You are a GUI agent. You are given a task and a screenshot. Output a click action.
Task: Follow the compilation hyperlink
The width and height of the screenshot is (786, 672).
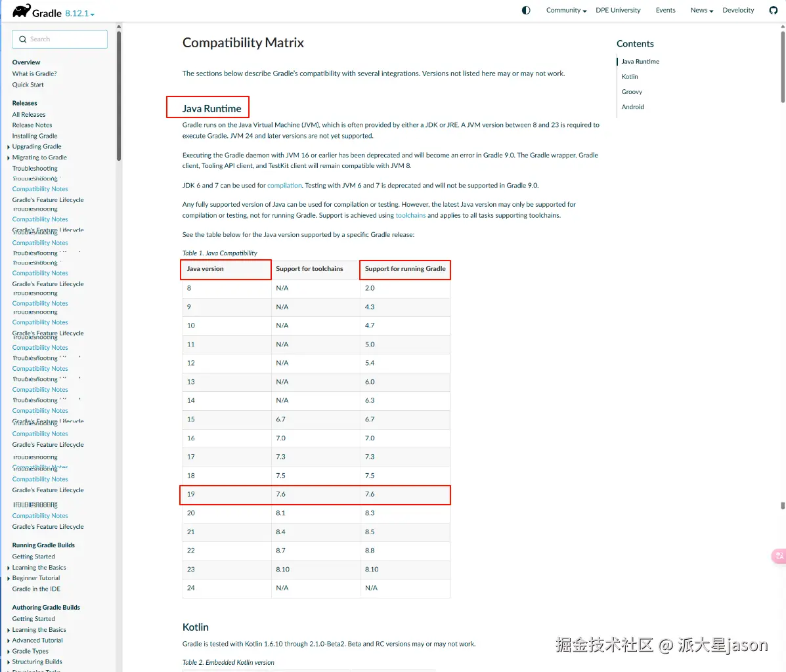pyautogui.click(x=284, y=186)
